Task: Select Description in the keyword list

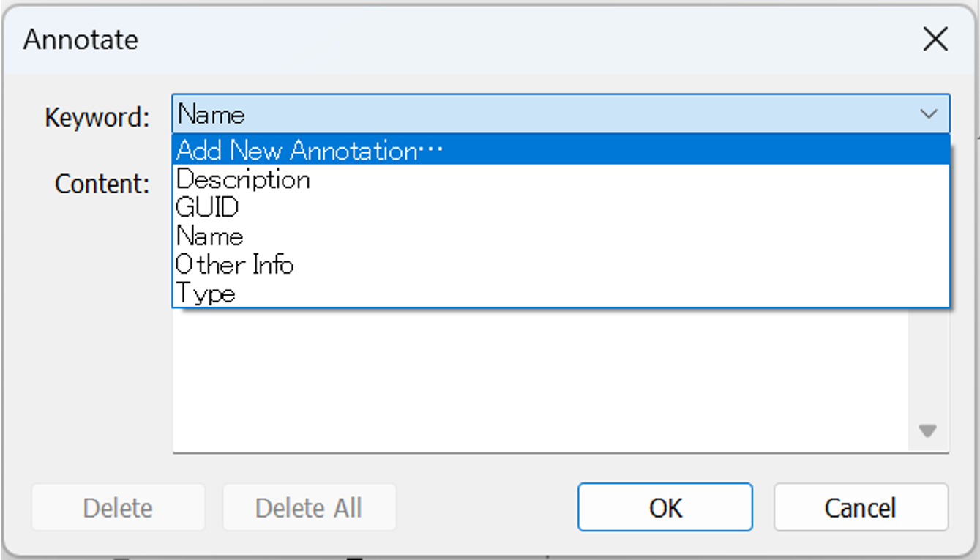Action: click(243, 179)
